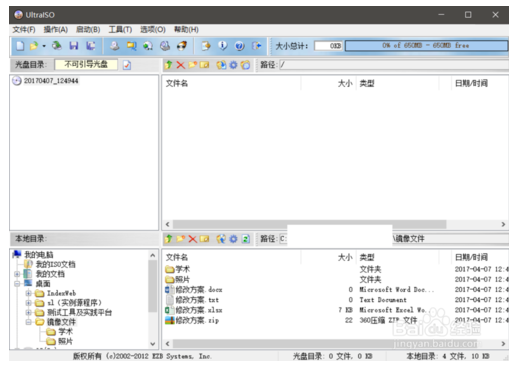Click red X delete in local pane toolbar
Image resolution: width=518 pixels, height=371 pixels.
pyautogui.click(x=192, y=239)
